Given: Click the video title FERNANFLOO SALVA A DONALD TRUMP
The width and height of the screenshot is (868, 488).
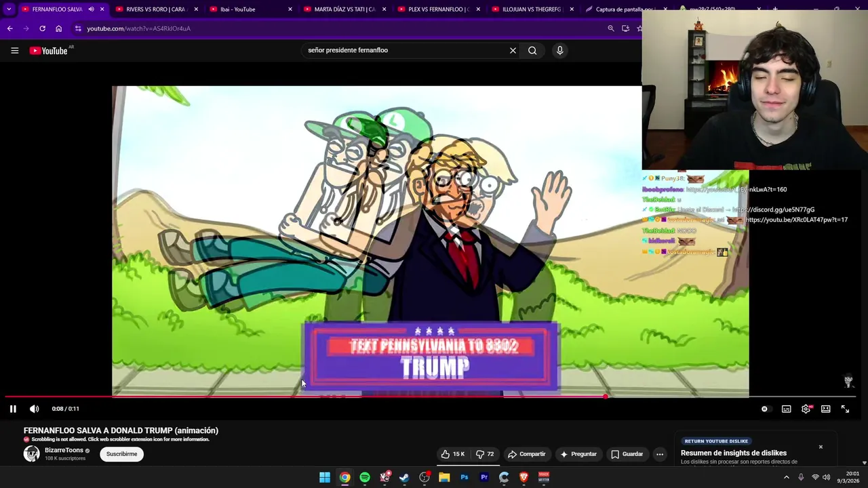Looking at the screenshot, I should pyautogui.click(x=121, y=430).
